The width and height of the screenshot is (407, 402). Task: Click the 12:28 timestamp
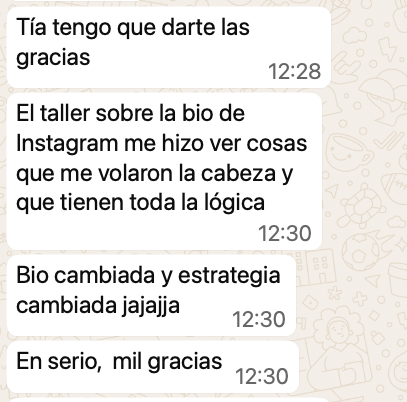pyautogui.click(x=295, y=71)
